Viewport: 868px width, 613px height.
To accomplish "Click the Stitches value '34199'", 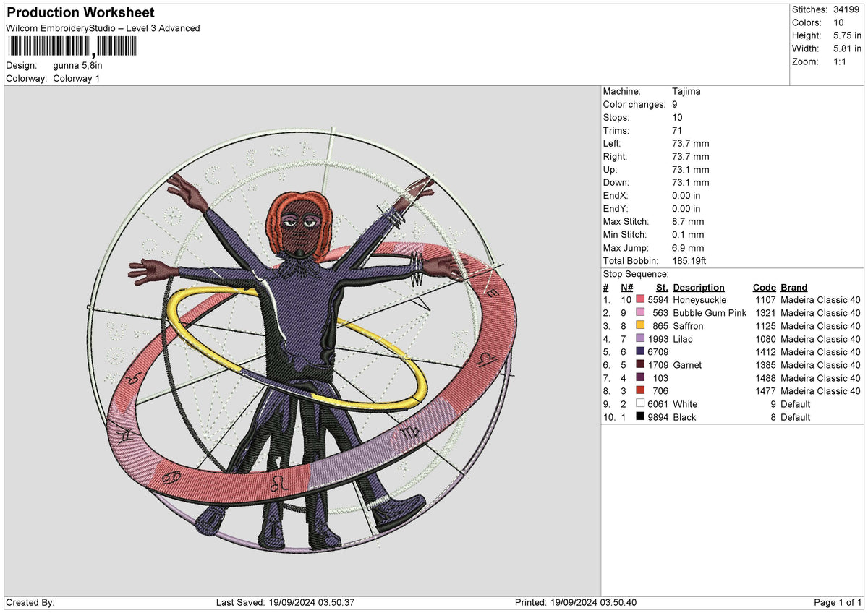I will point(848,9).
